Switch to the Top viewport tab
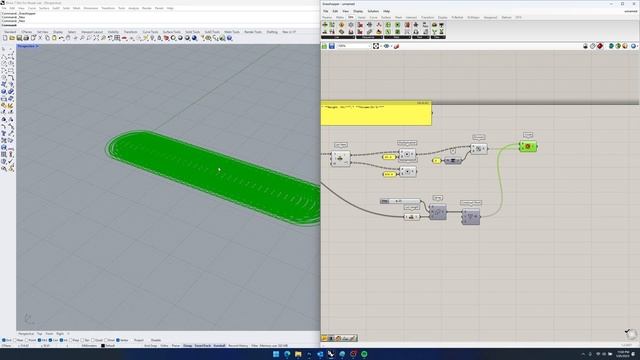This screenshot has height=360, width=640. 40,334
